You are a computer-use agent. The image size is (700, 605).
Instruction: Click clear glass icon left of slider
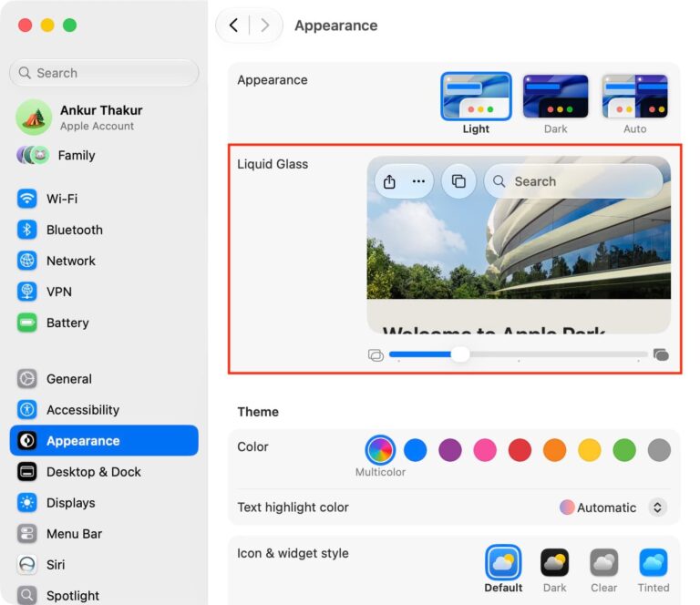376,355
